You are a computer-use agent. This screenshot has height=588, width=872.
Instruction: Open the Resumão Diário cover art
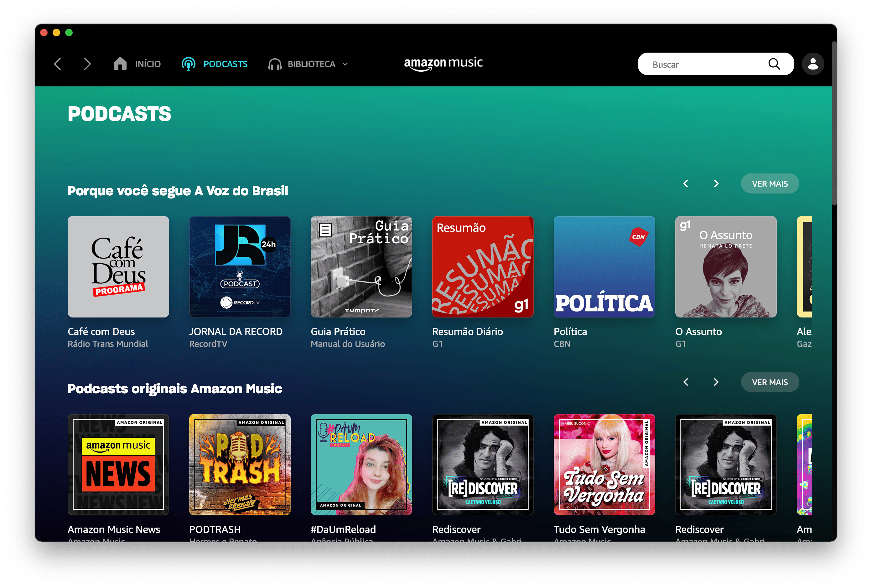(483, 267)
